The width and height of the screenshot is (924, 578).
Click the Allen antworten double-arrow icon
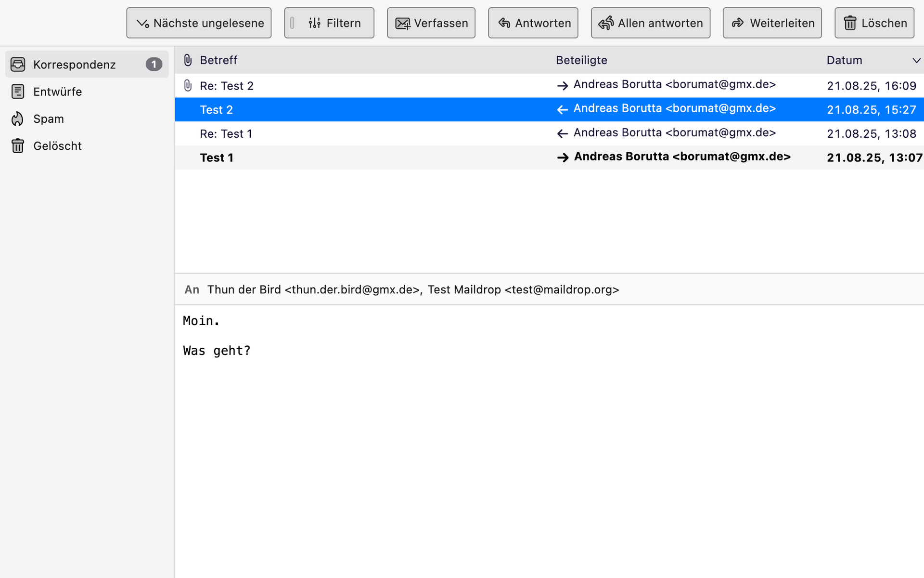pyautogui.click(x=606, y=23)
